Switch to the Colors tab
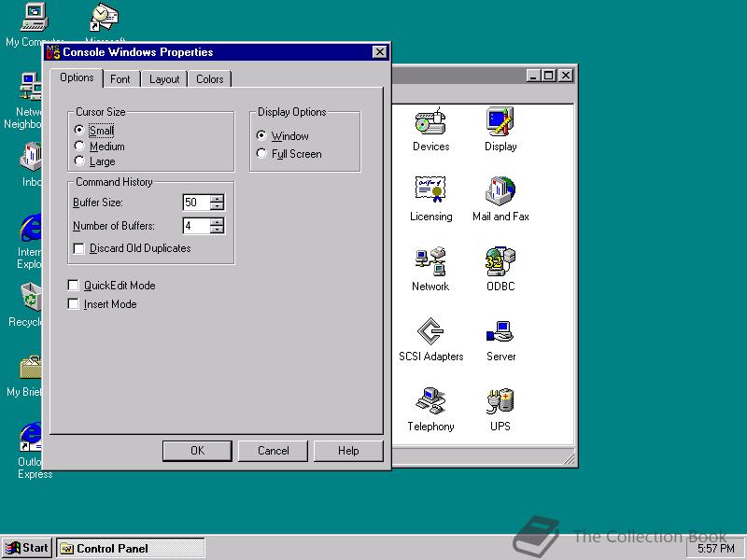This screenshot has width=747, height=560. (x=209, y=79)
